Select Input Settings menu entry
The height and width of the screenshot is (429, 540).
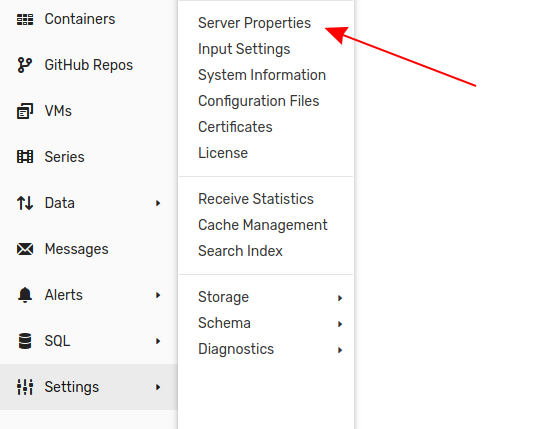(244, 49)
